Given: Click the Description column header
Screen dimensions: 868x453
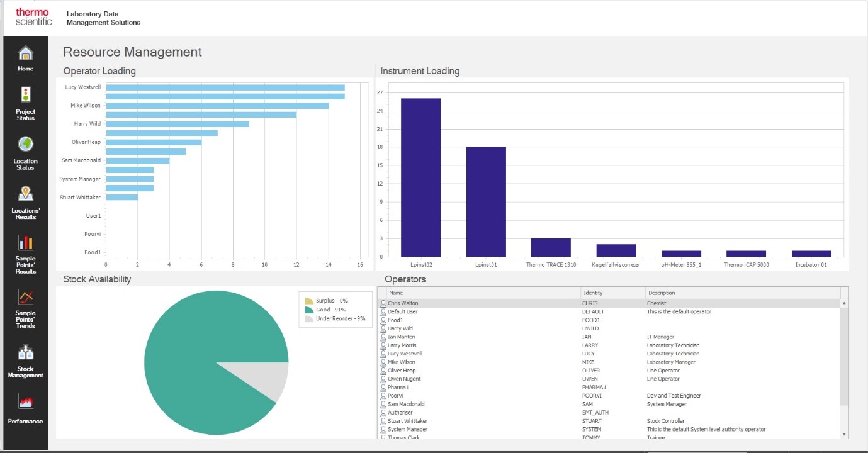Looking at the screenshot, I should click(x=743, y=293).
